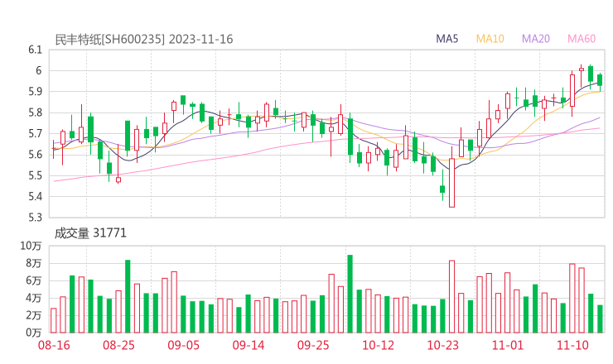Click the 10-12 date axis label
This screenshot has height=364, width=613.
[x=378, y=345]
